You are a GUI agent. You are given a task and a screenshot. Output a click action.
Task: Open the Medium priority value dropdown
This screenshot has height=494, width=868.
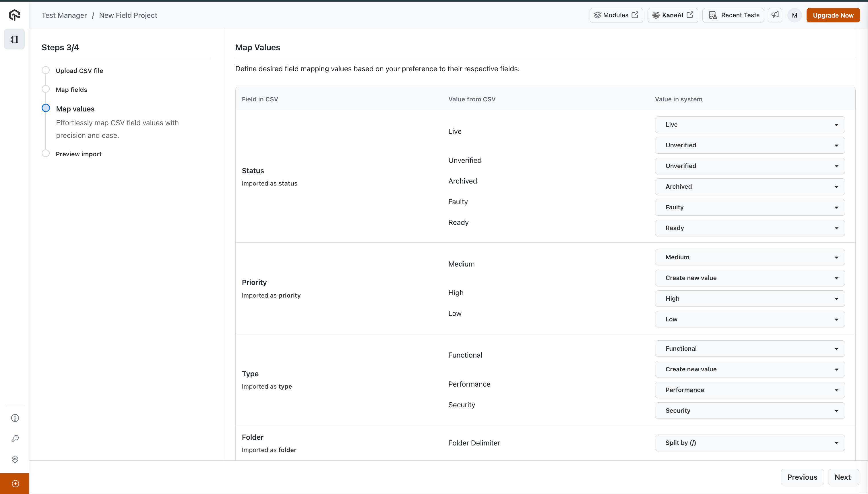click(x=750, y=257)
